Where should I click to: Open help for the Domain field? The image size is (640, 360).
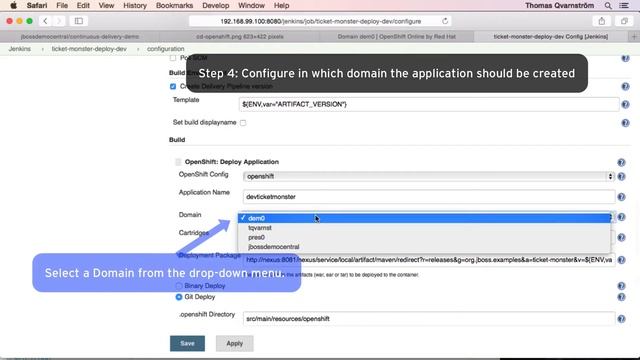[621, 217]
